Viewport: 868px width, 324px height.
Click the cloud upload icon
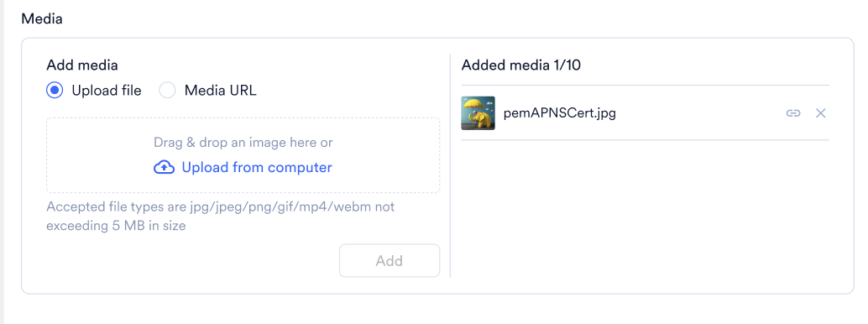coord(164,167)
